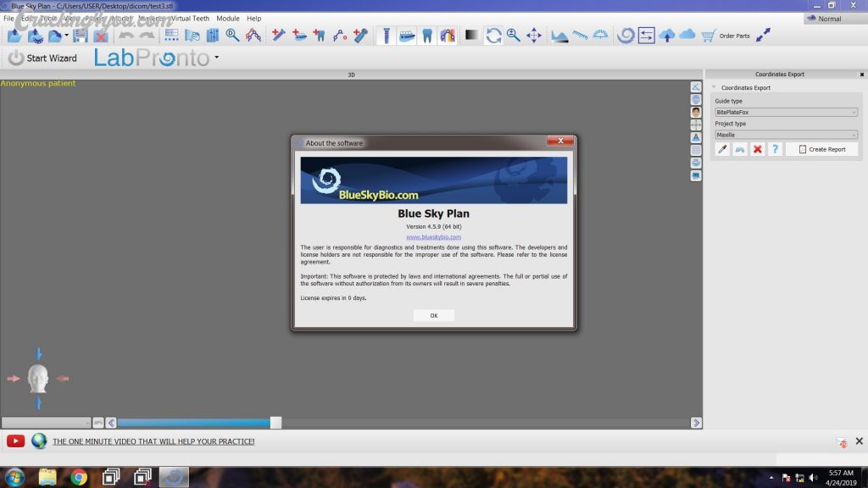Toggle the grayscale gradient display button
The width and height of the screenshot is (868, 488).
471,36
